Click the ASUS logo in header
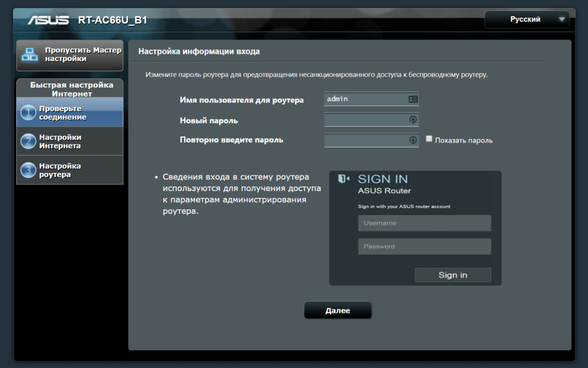588x368 pixels. pos(48,20)
